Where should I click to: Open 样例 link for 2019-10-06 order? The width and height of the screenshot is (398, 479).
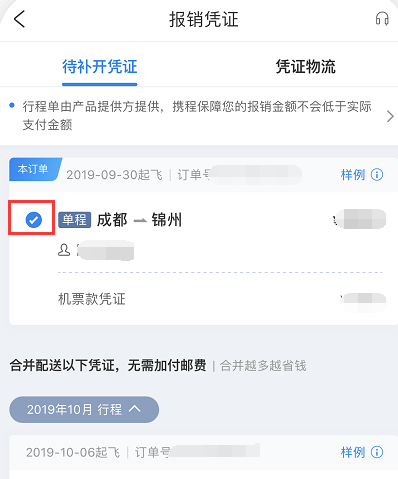click(x=353, y=452)
